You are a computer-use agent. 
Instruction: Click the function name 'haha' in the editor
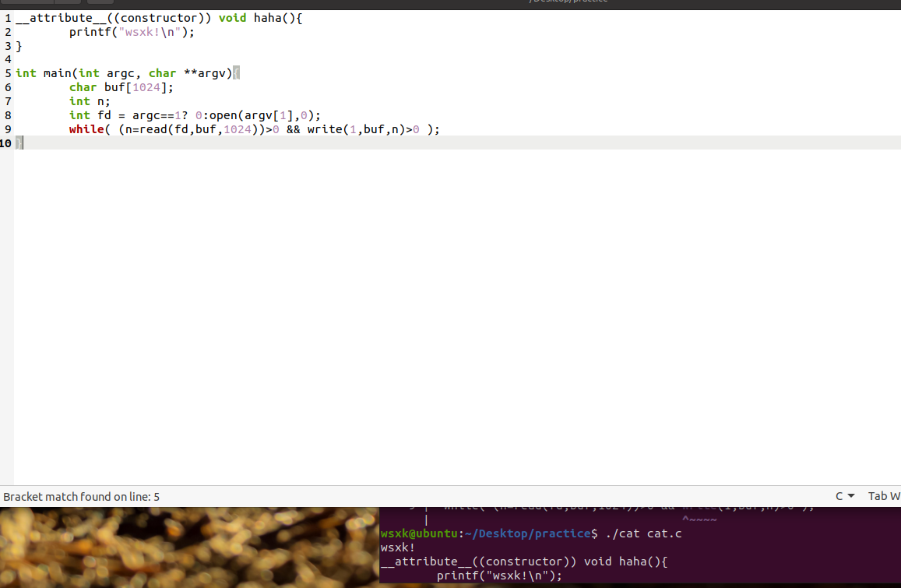268,18
